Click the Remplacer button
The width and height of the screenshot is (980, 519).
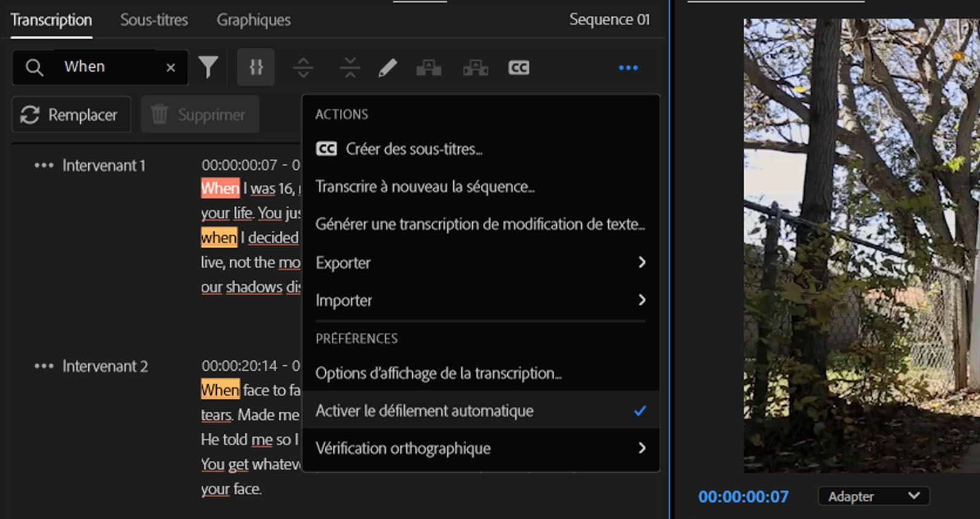(x=71, y=115)
